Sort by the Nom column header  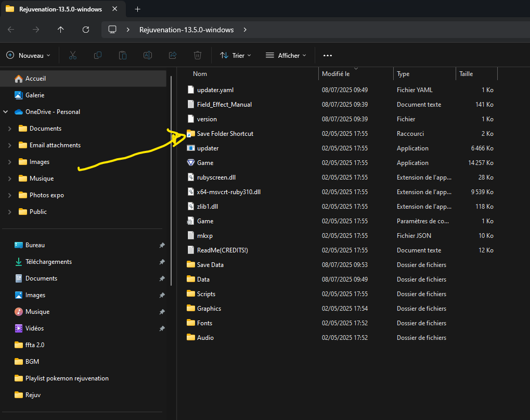click(x=200, y=74)
